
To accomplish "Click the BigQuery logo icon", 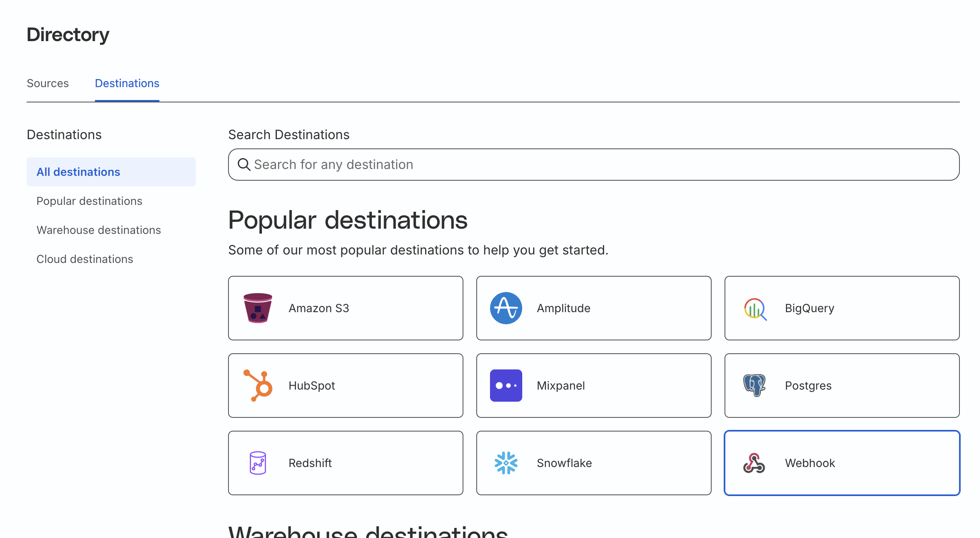I will [x=755, y=309].
